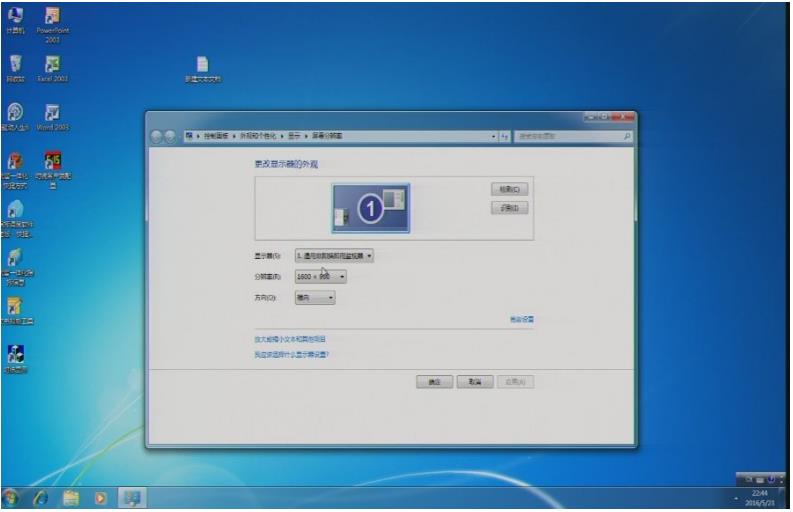Click the Identify (识别) button

click(x=509, y=208)
